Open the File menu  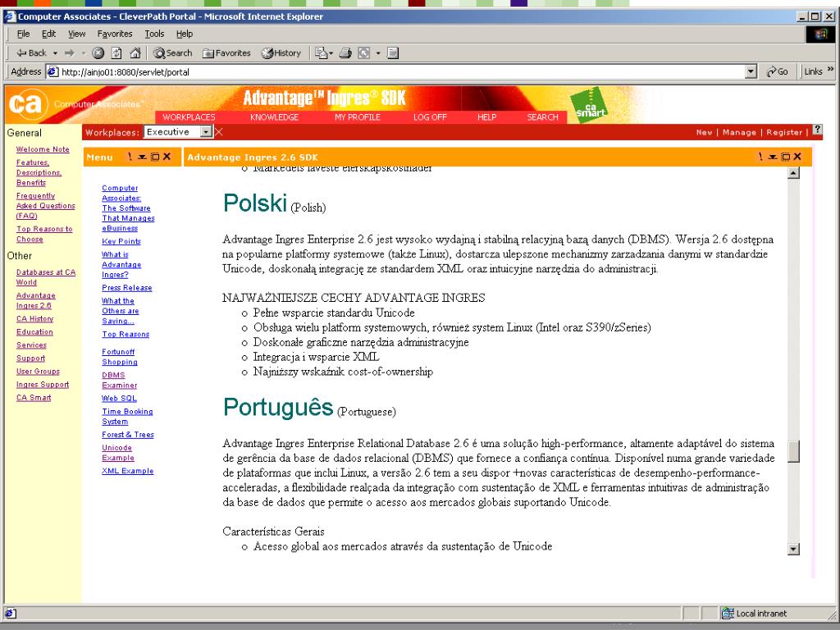23,34
